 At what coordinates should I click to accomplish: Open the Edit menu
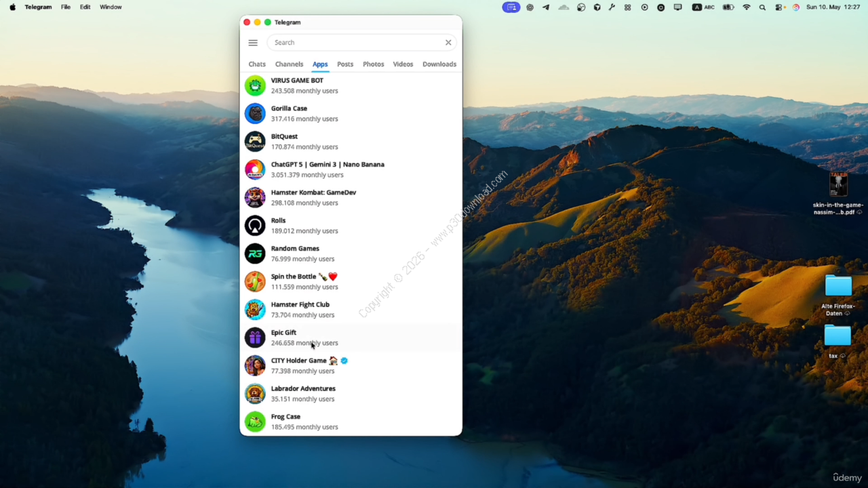85,7
